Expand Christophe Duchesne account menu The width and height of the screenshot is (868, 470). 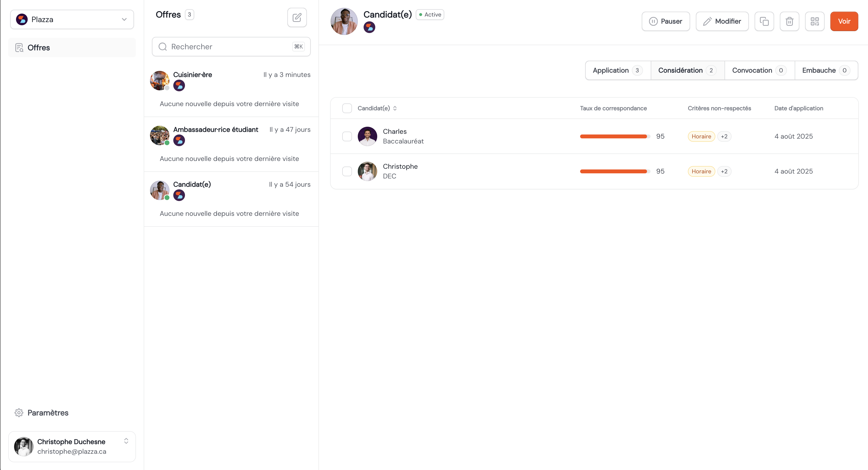(x=126, y=441)
